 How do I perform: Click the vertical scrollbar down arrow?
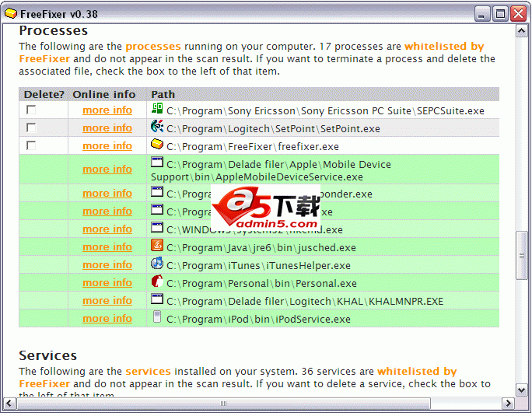pos(521,390)
